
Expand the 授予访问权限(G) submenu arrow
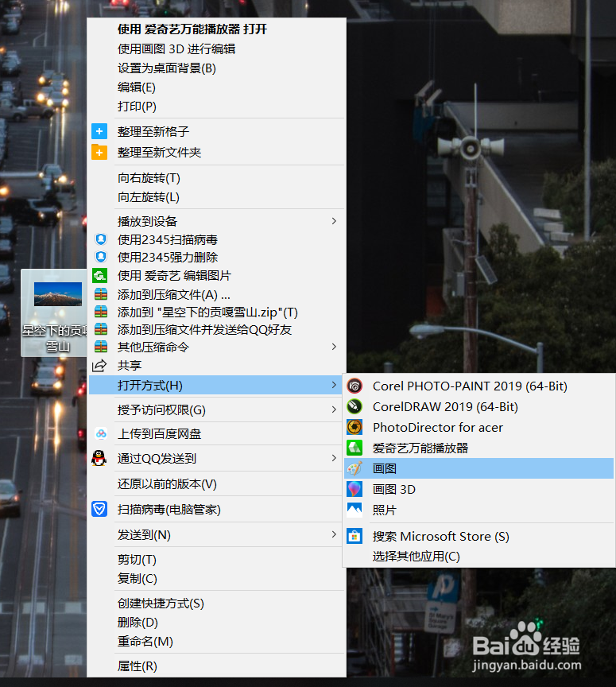334,409
